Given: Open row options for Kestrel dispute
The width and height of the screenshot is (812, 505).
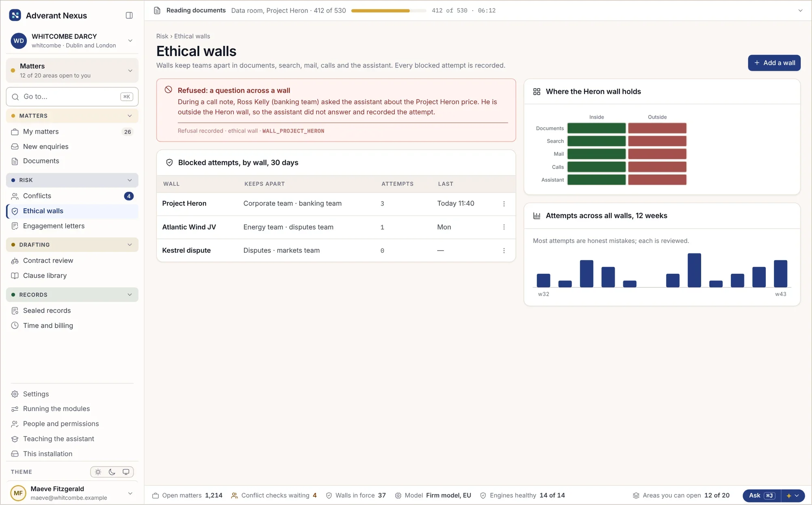Looking at the screenshot, I should (x=504, y=251).
